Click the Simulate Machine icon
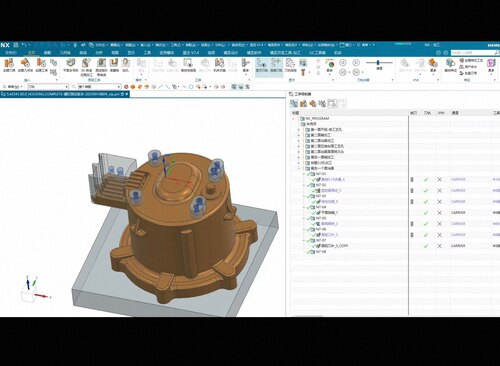500x366 pixels. [x=219, y=65]
